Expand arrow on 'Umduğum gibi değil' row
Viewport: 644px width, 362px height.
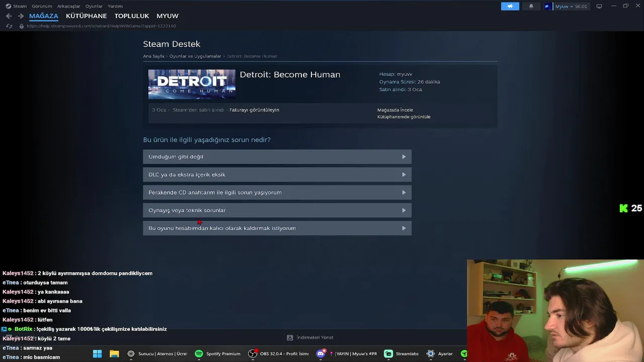(404, 157)
